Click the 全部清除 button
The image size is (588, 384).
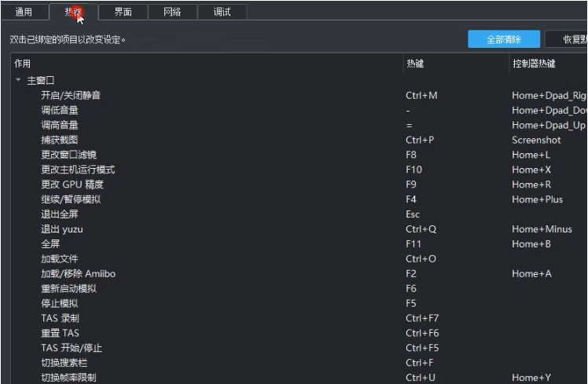pyautogui.click(x=503, y=39)
